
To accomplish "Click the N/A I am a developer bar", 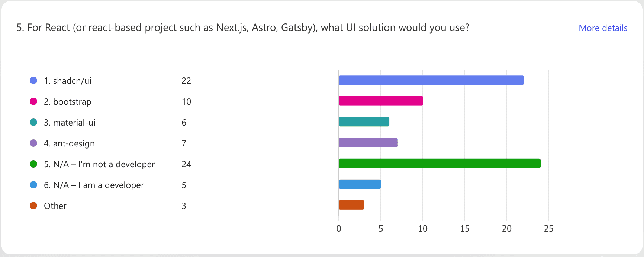I will pyautogui.click(x=360, y=184).
